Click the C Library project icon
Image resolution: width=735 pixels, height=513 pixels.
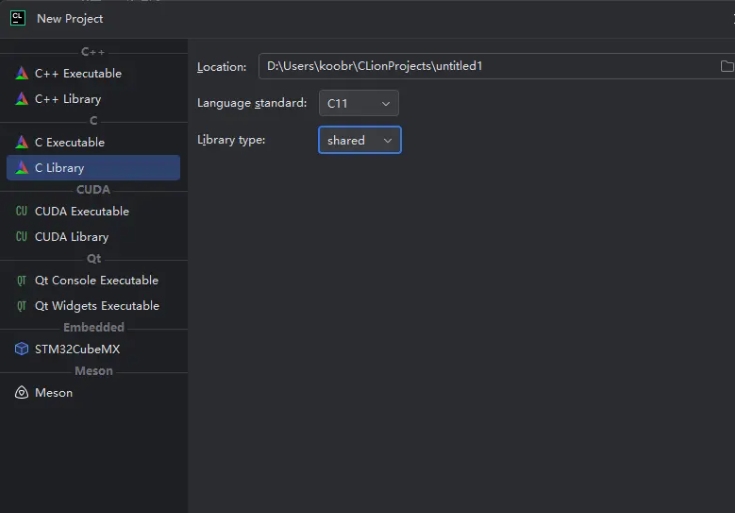coord(22,168)
